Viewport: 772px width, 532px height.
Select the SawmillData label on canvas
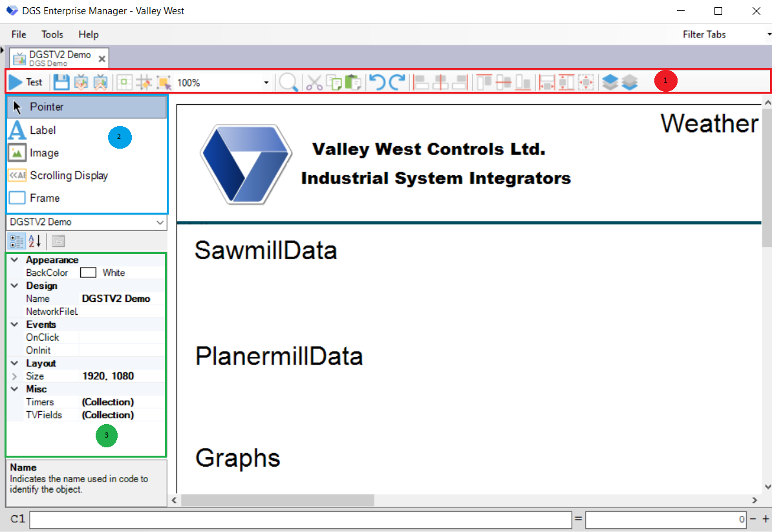[266, 251]
